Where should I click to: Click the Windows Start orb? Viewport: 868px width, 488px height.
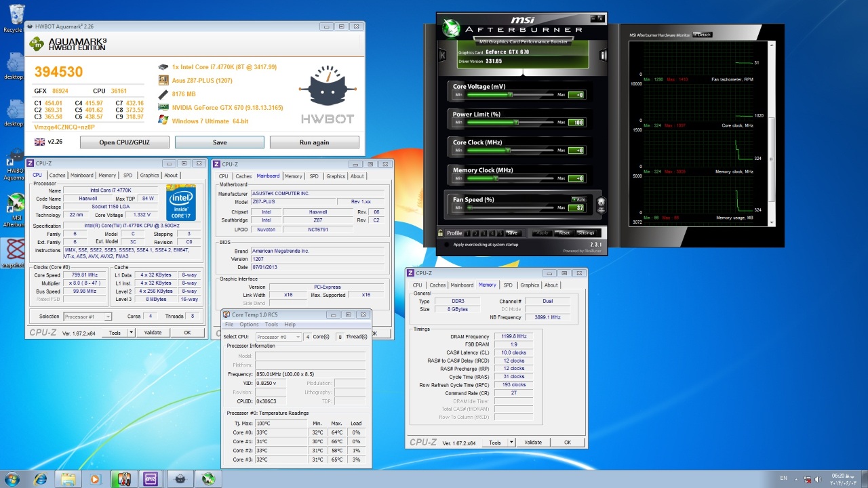(12, 479)
